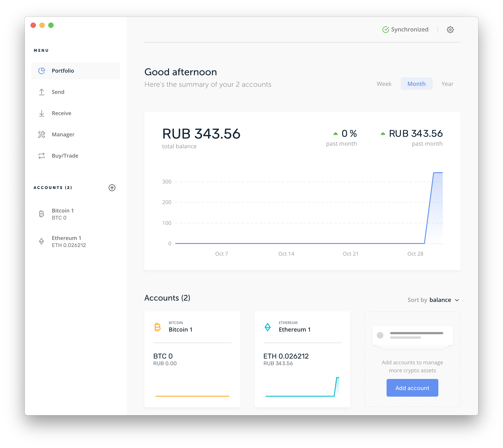The width and height of the screenshot is (503, 448).
Task: Open Buy/Trade from the menu
Action: (x=75, y=156)
